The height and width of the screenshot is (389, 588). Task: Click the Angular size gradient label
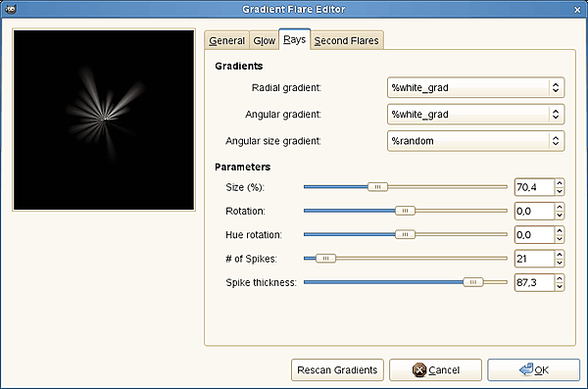point(273,141)
